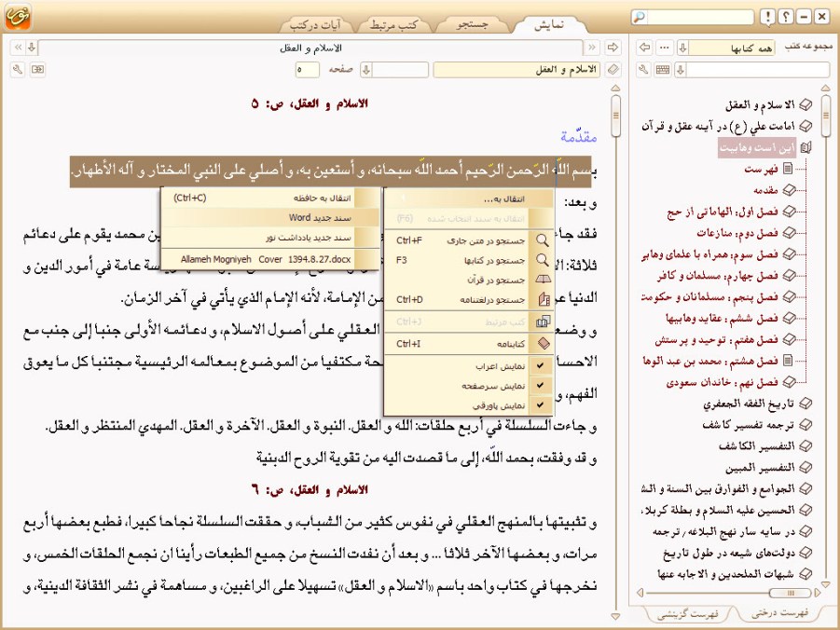This screenshot has width=840, height=630.
Task: Switch to the جستجو tab
Action: tap(472, 24)
